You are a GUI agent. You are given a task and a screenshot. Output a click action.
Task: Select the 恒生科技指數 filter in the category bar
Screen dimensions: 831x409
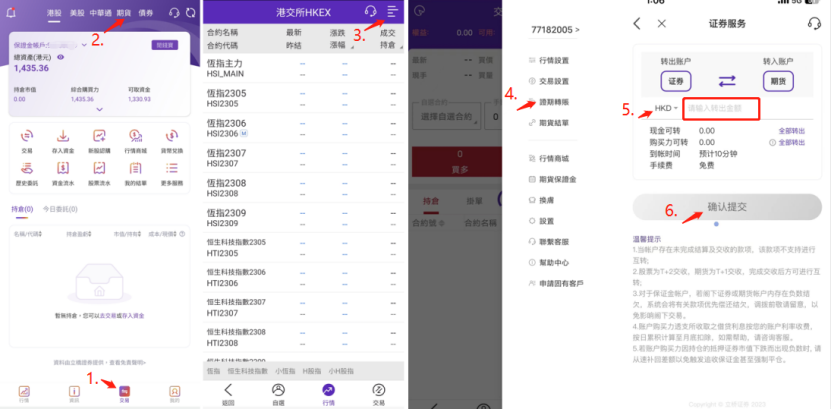pyautogui.click(x=247, y=371)
